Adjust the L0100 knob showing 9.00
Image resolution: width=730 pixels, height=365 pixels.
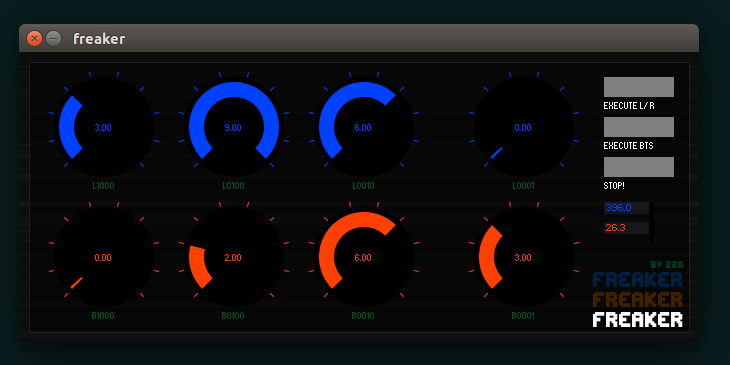(x=234, y=127)
